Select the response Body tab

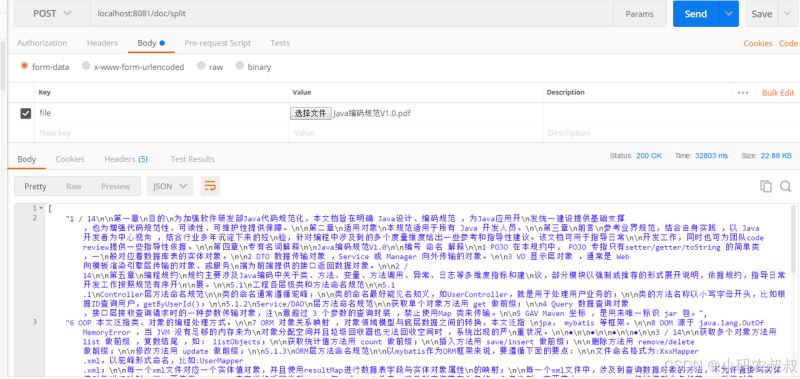click(27, 159)
